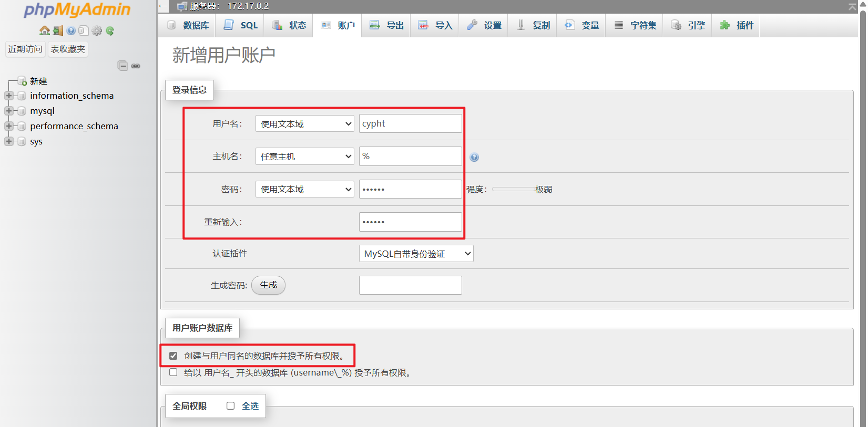Click database icon beside sys
The width and height of the screenshot is (868, 427).
[x=22, y=142]
